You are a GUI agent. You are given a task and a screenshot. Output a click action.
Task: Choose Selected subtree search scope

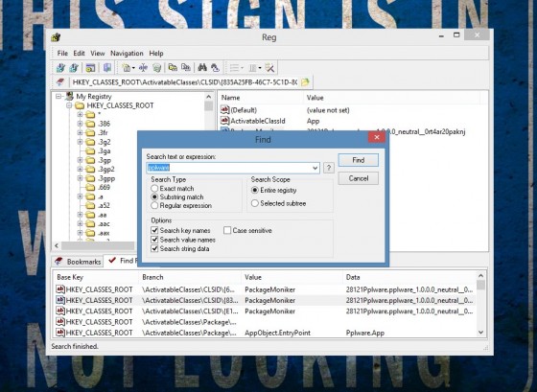[x=254, y=203]
